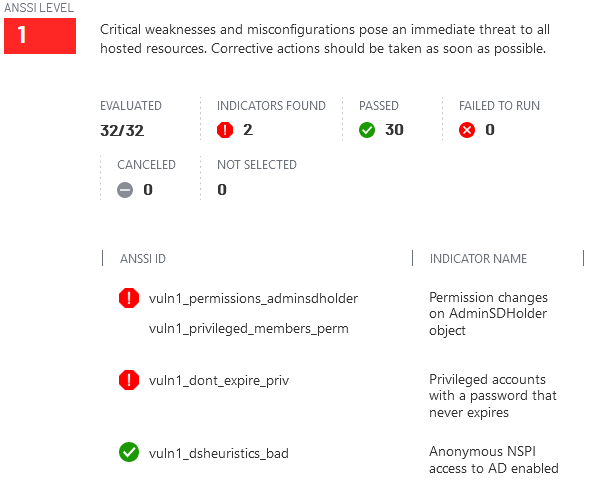Click the Evaluated 32/32 count
The height and width of the screenshot is (483, 595).
pos(122,131)
